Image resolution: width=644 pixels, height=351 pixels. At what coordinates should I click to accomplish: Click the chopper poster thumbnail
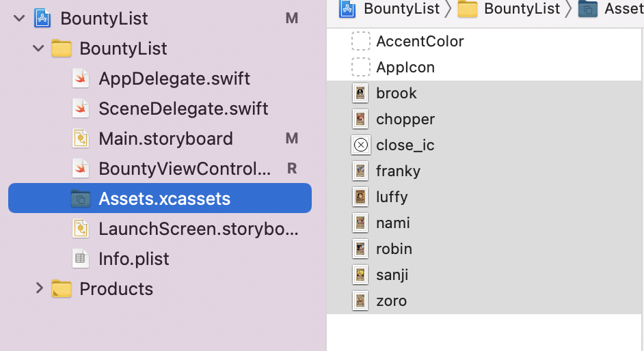click(x=360, y=120)
